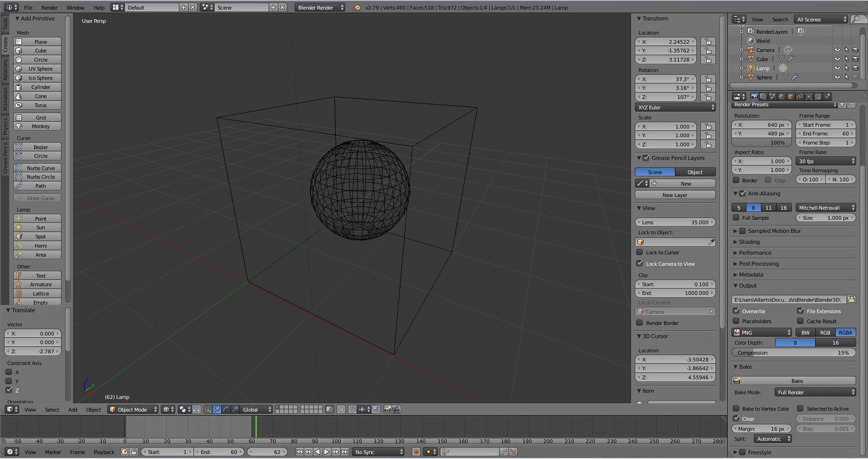Toggle Grease Pencil Layers checkbox
Image resolution: width=868 pixels, height=459 pixels.
pyautogui.click(x=646, y=158)
